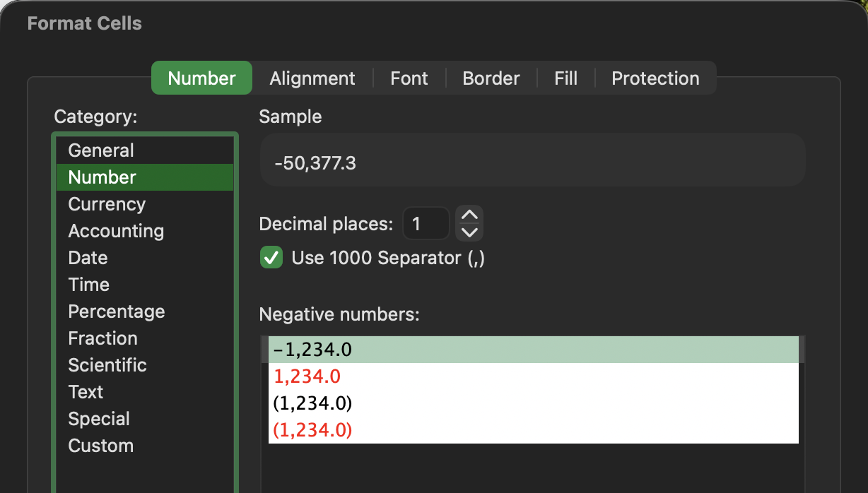Open the Fill tab
Viewport: 868px width, 493px height.
(565, 78)
